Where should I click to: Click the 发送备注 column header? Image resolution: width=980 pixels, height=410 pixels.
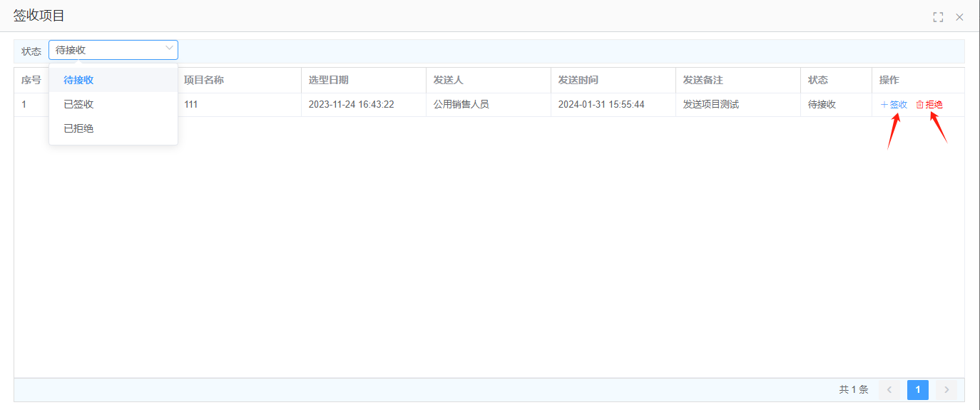703,80
